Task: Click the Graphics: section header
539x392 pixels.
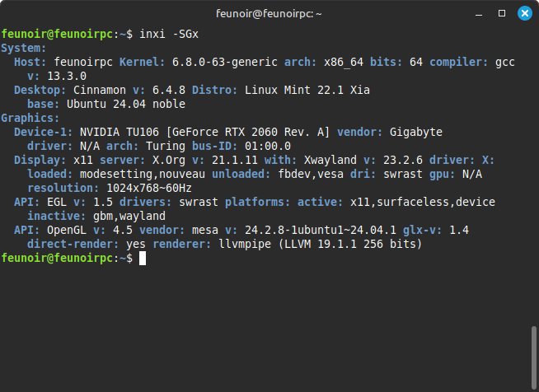Action: coord(30,119)
